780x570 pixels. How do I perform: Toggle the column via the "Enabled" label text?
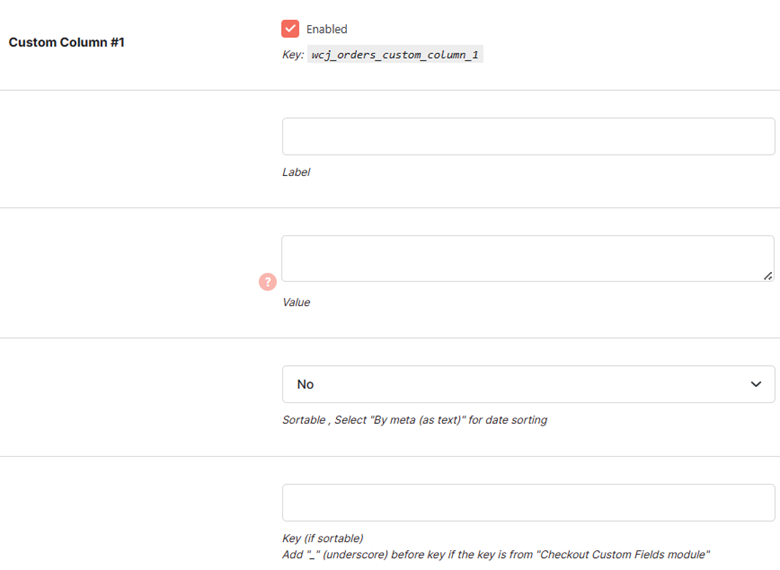(326, 29)
